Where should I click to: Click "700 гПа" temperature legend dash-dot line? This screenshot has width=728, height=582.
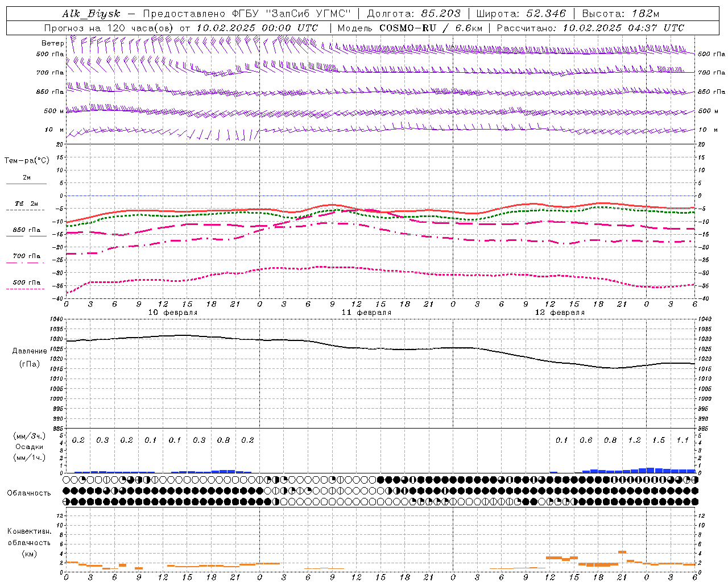pyautogui.click(x=25, y=263)
